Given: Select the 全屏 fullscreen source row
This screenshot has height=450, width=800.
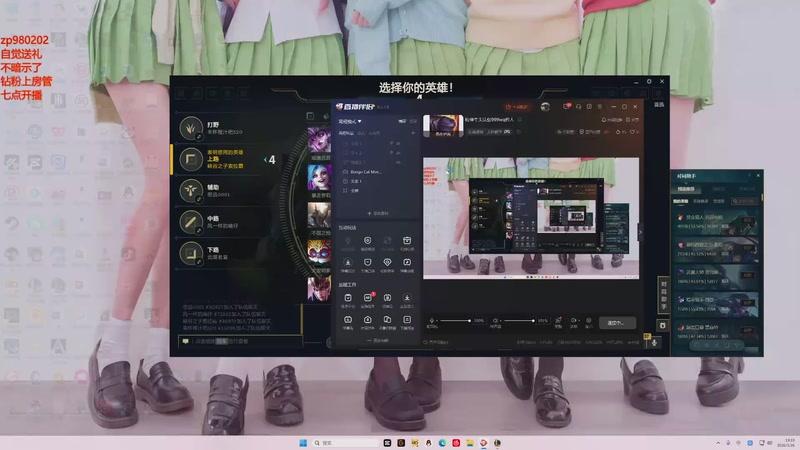Looking at the screenshot, I should pyautogui.click(x=377, y=190).
